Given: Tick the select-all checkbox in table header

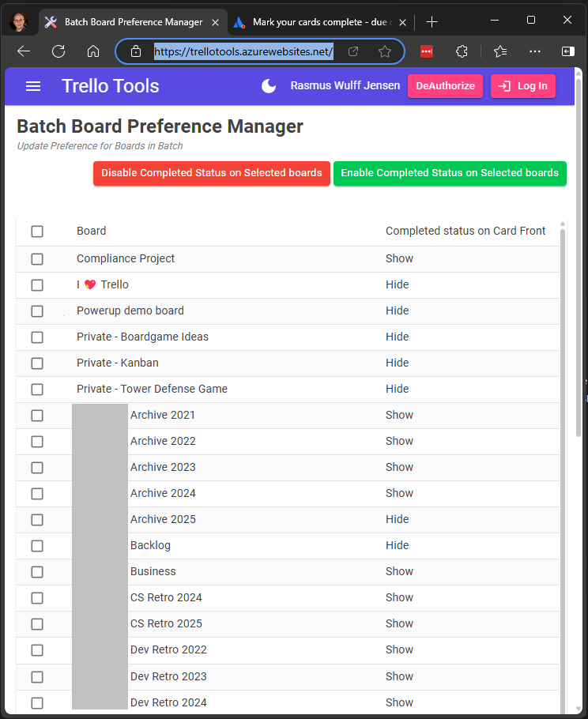Looking at the screenshot, I should tap(37, 231).
